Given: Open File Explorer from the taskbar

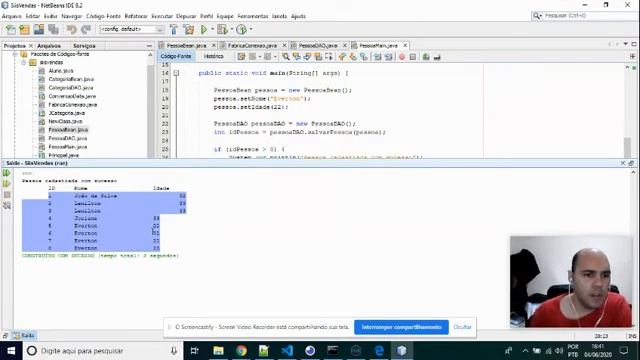Looking at the screenshot, I should [218, 351].
